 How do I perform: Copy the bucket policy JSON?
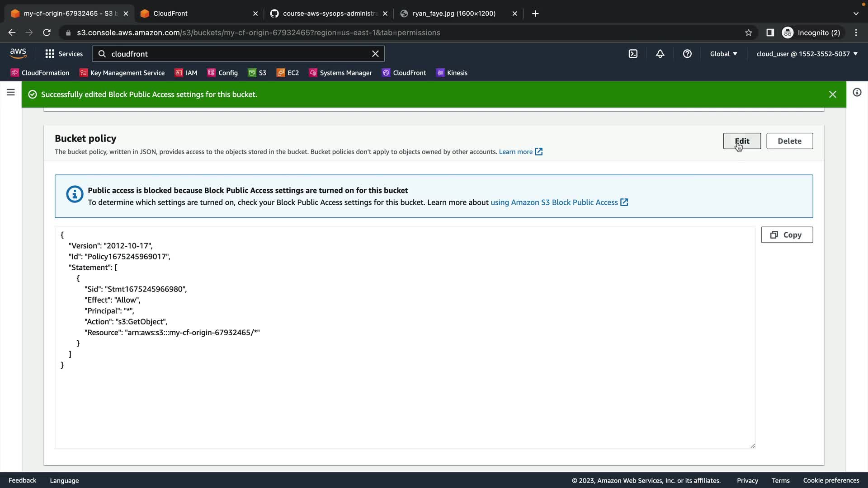(x=787, y=235)
